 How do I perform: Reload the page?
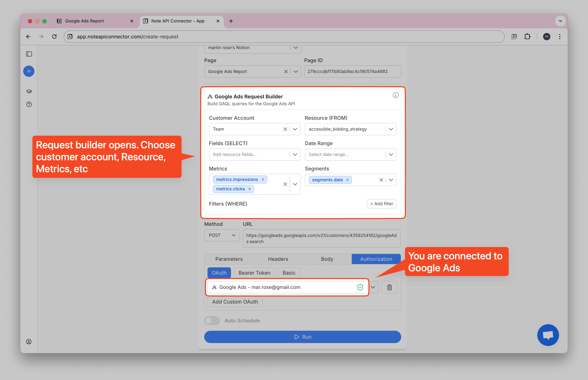(54, 37)
